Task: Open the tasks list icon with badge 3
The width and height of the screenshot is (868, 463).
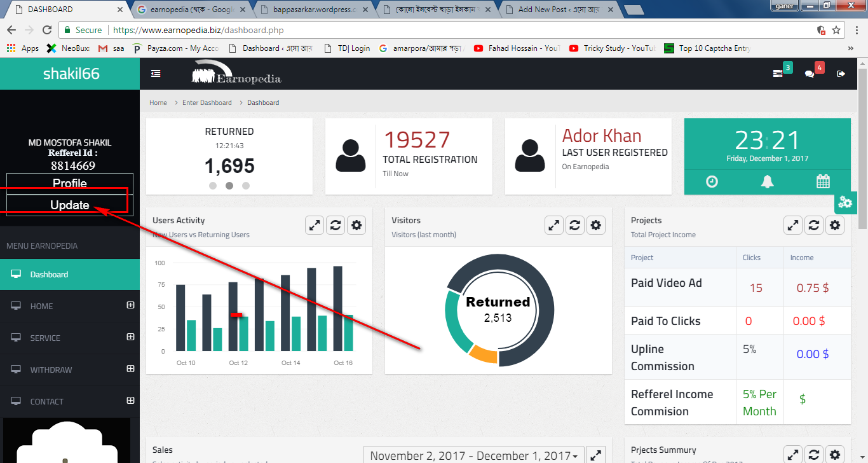Action: point(778,74)
